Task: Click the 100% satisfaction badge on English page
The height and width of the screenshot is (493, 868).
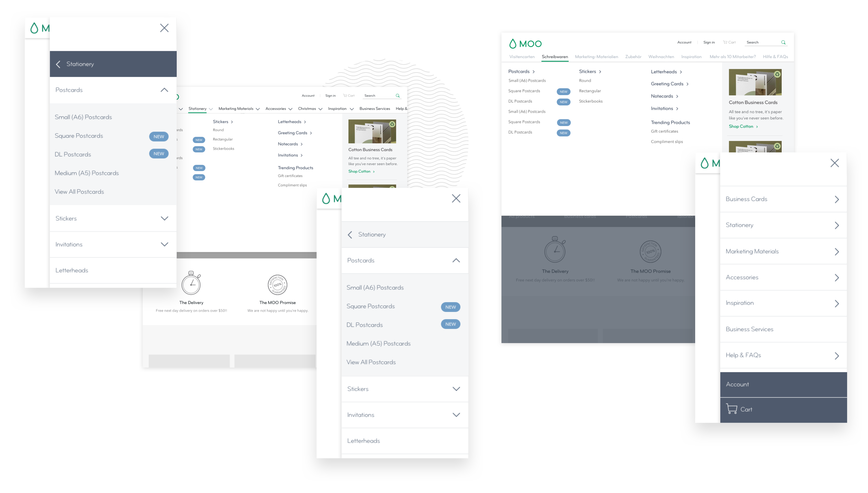Action: [x=277, y=285]
